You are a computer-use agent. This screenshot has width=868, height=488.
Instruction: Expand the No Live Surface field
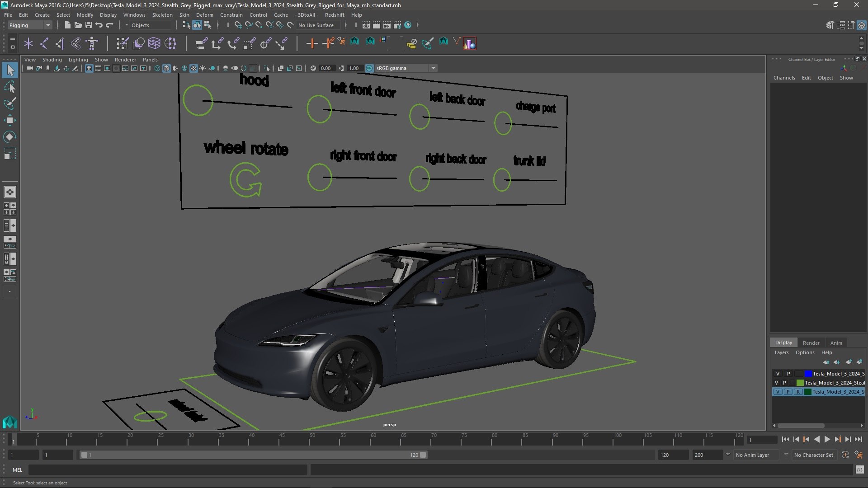[x=318, y=25]
